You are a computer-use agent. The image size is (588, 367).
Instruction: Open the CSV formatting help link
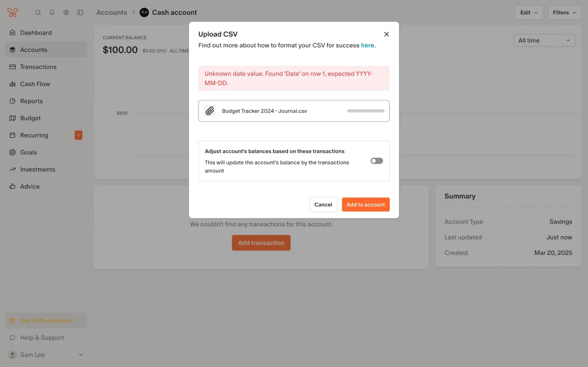(x=367, y=45)
